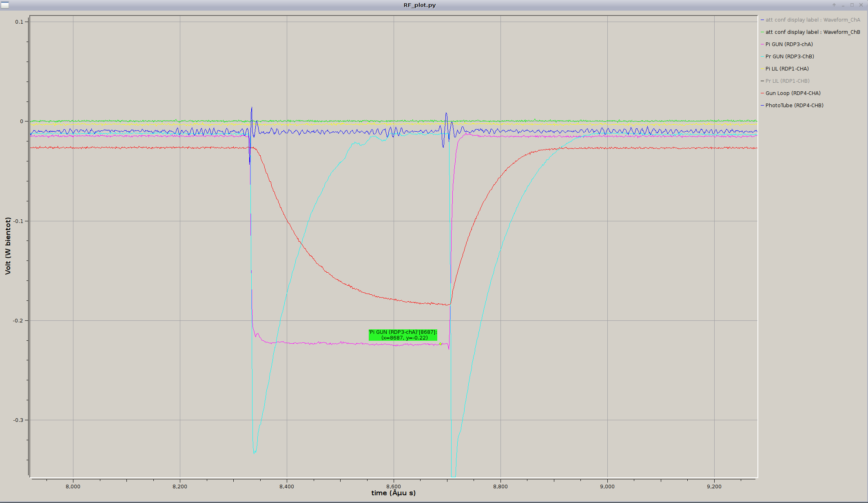Click the 8,600 tick on time axis

click(x=394, y=486)
